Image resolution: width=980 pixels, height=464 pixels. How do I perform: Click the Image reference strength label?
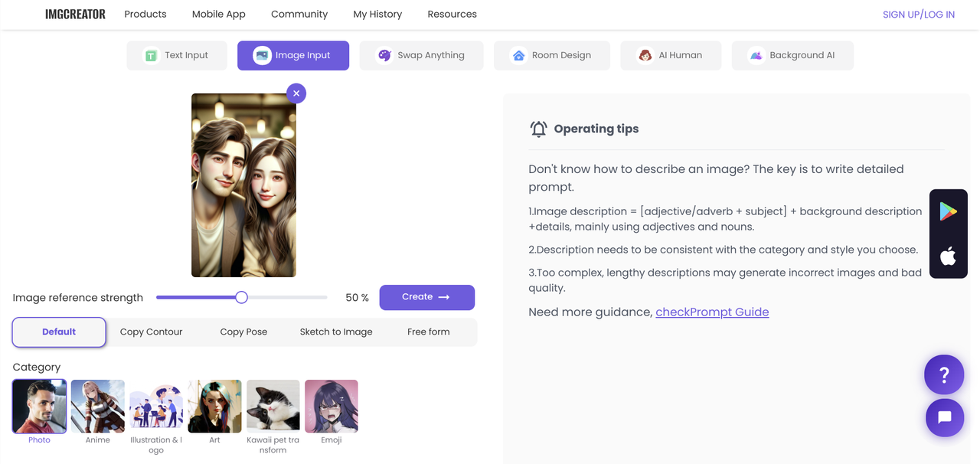pyautogui.click(x=78, y=298)
